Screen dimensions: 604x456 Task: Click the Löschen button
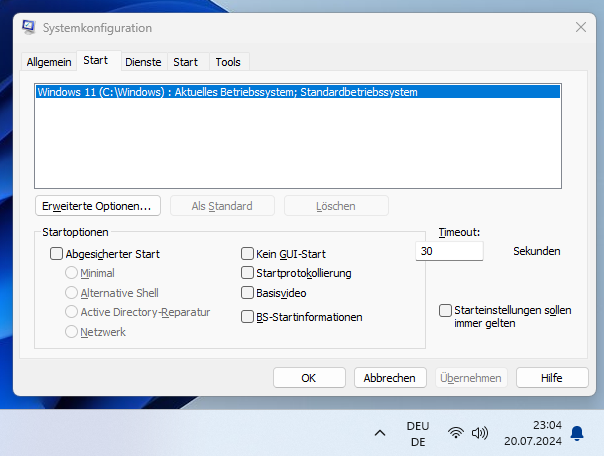(x=336, y=206)
